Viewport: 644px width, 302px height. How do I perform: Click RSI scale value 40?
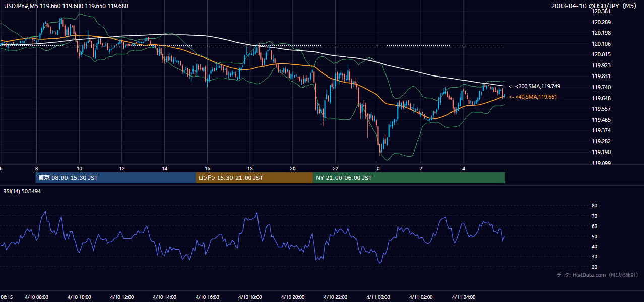(x=594, y=246)
